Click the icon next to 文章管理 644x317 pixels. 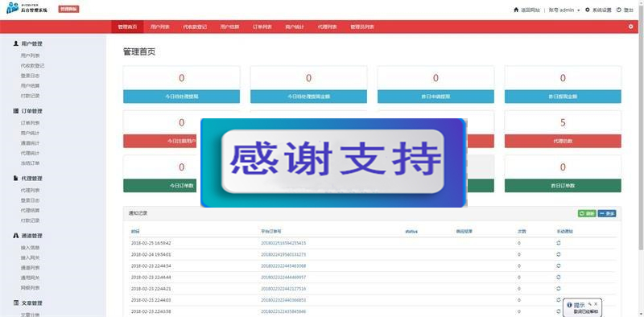tap(15, 303)
